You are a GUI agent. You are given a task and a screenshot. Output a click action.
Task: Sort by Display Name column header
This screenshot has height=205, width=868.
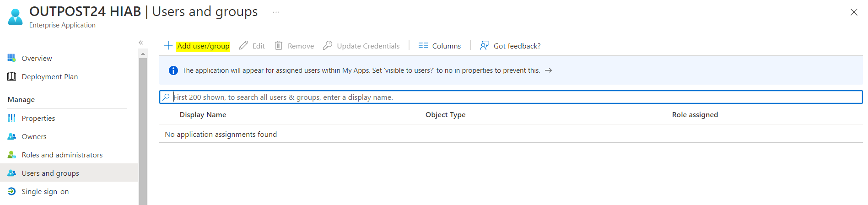pos(203,114)
